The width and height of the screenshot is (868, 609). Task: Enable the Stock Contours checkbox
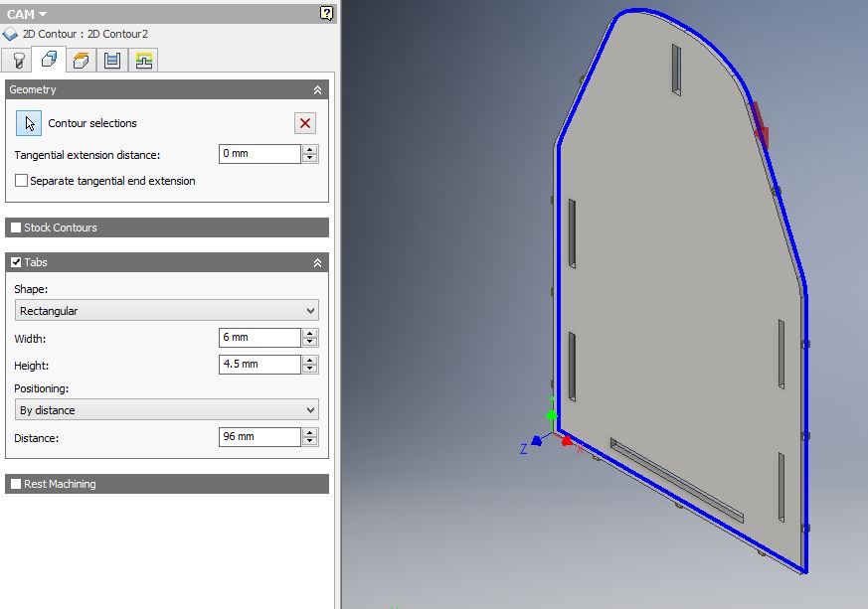point(16,228)
